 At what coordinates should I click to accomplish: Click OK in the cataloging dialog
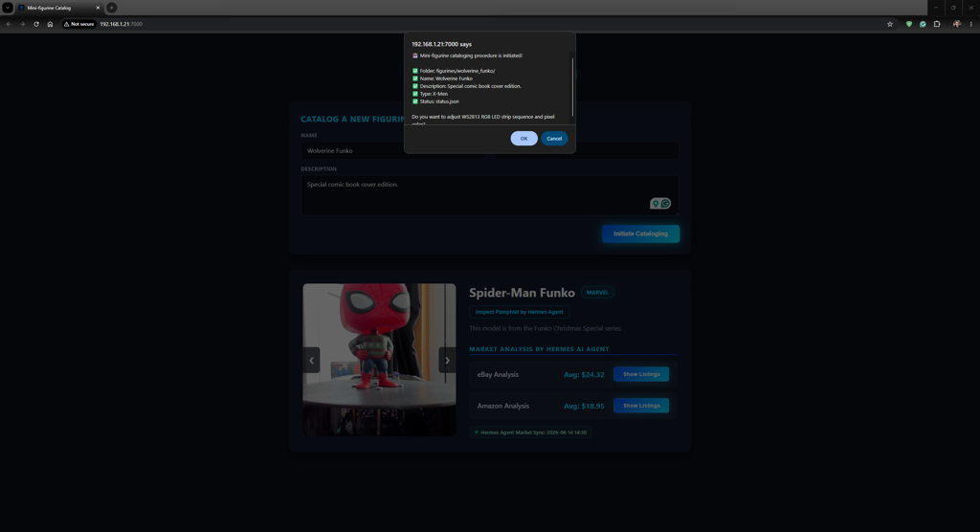[x=523, y=138]
